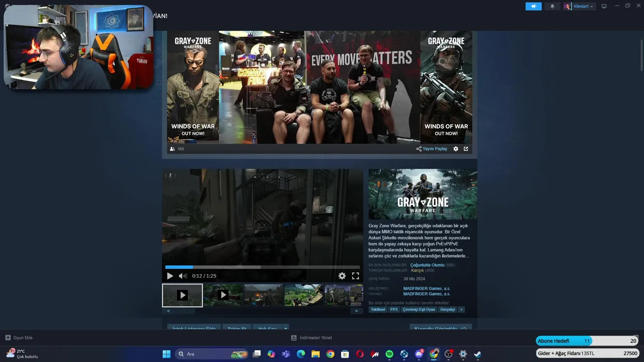The height and width of the screenshot is (362, 644).
Task: Open the inventory screenshot thumbnail
Action: (344, 295)
